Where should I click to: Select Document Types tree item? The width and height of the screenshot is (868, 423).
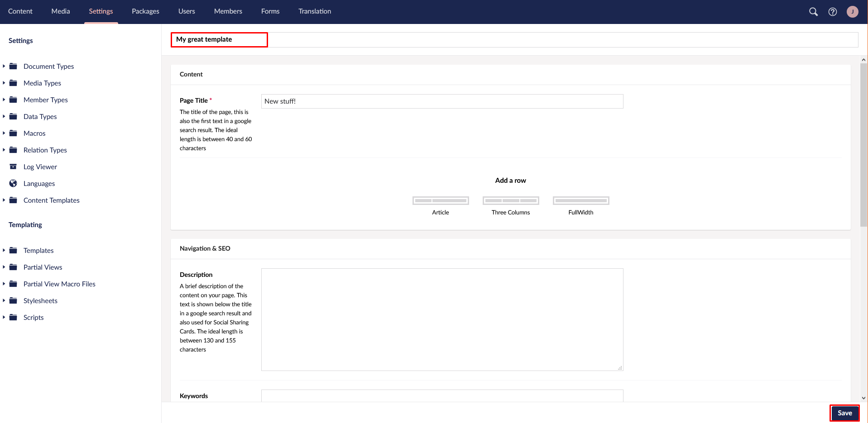[x=48, y=67]
